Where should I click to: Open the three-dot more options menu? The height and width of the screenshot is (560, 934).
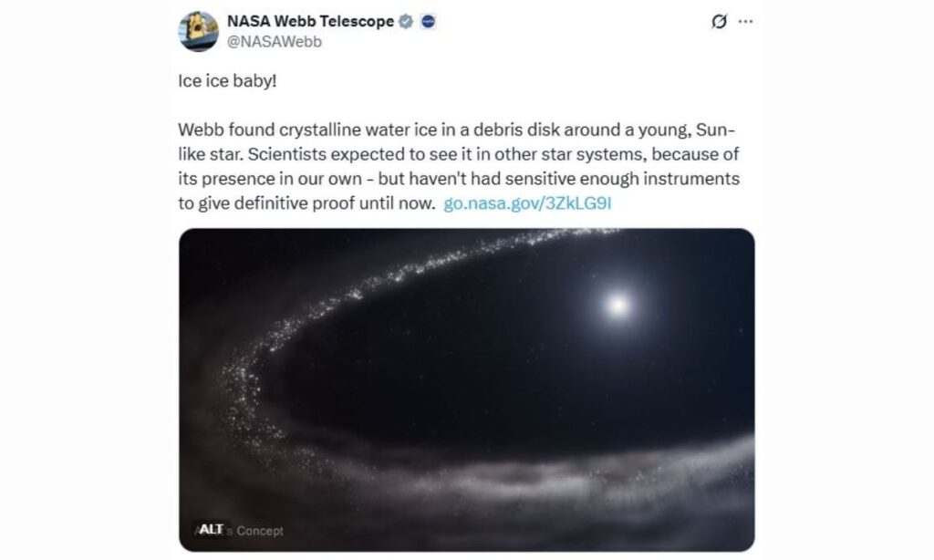pyautogui.click(x=746, y=23)
